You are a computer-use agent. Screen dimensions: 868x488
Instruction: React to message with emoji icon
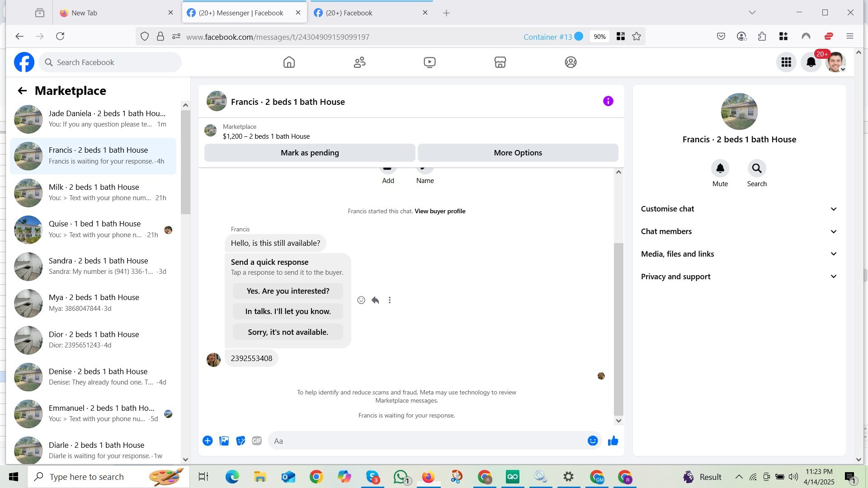point(361,300)
